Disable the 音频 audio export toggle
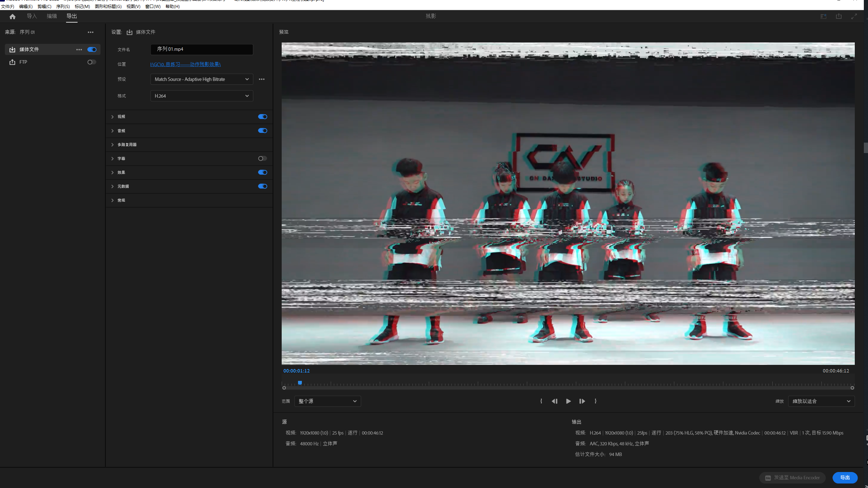The height and width of the screenshot is (488, 868). pos(262,131)
